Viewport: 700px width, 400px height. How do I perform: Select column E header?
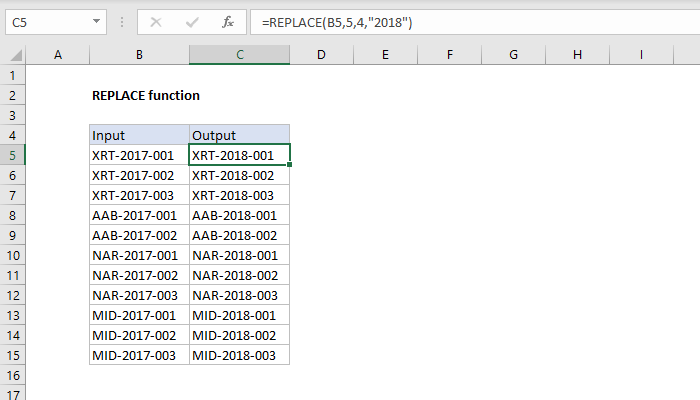pyautogui.click(x=385, y=55)
